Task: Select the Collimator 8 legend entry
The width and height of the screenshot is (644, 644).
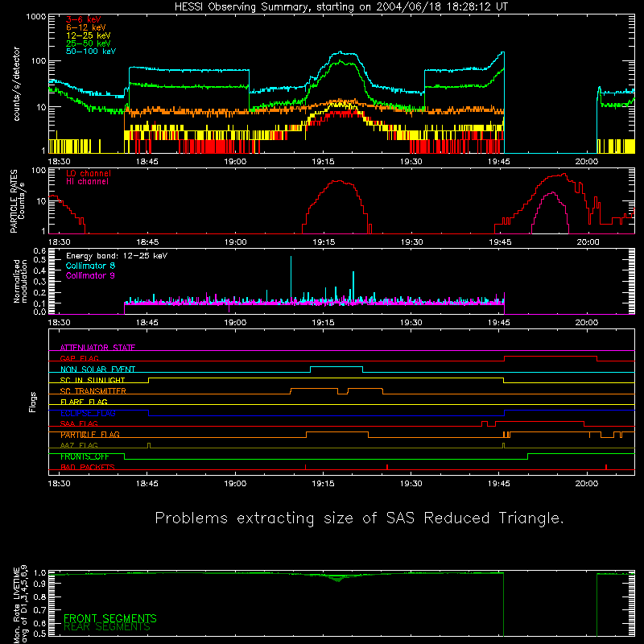Action: pos(90,266)
